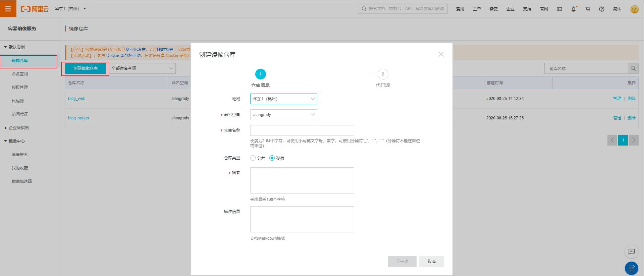Click page number 1 in pagination
Screen dimensions: 644x276
pyautogui.click(x=623, y=140)
